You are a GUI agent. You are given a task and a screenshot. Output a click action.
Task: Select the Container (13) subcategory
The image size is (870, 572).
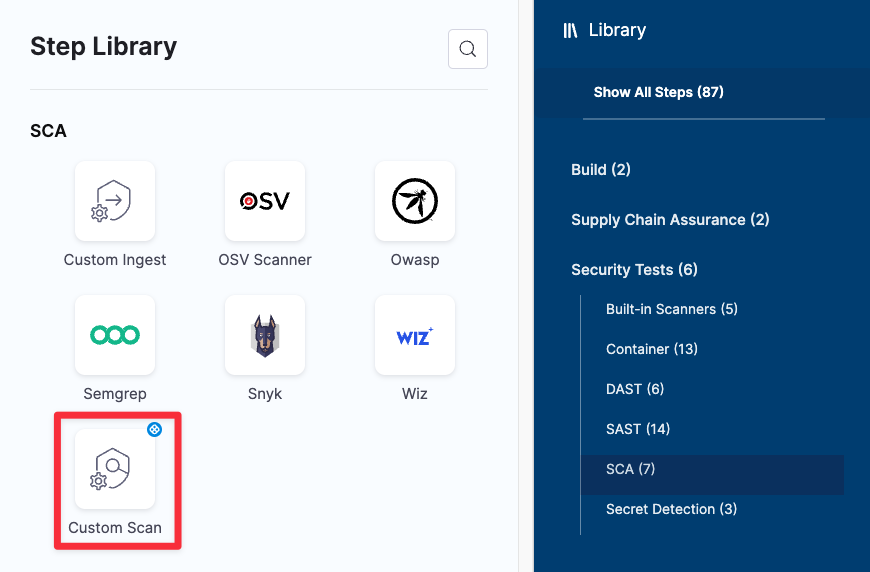coord(651,349)
